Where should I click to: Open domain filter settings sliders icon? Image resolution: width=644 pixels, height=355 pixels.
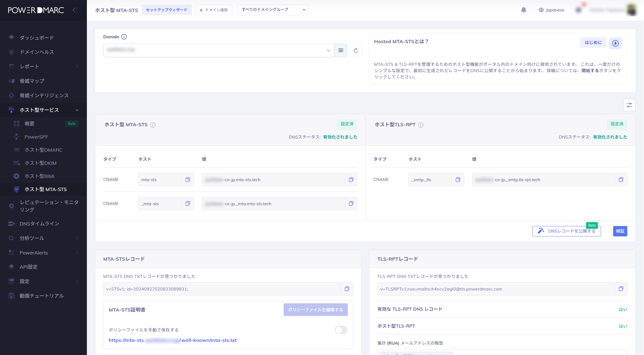(x=341, y=51)
